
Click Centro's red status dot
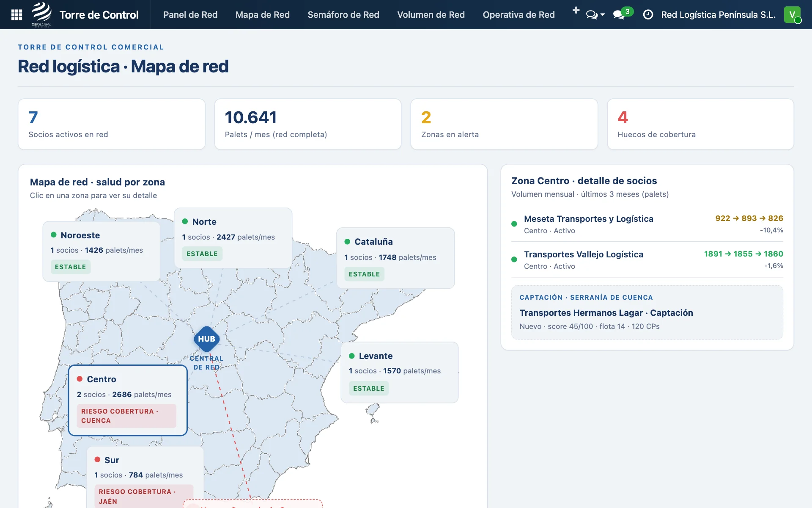coord(80,379)
